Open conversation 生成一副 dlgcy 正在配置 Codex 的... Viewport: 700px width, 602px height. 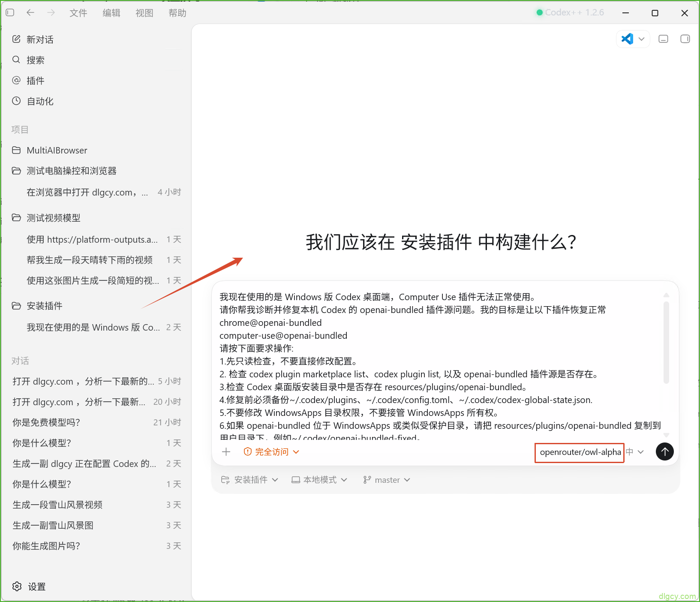point(96,464)
